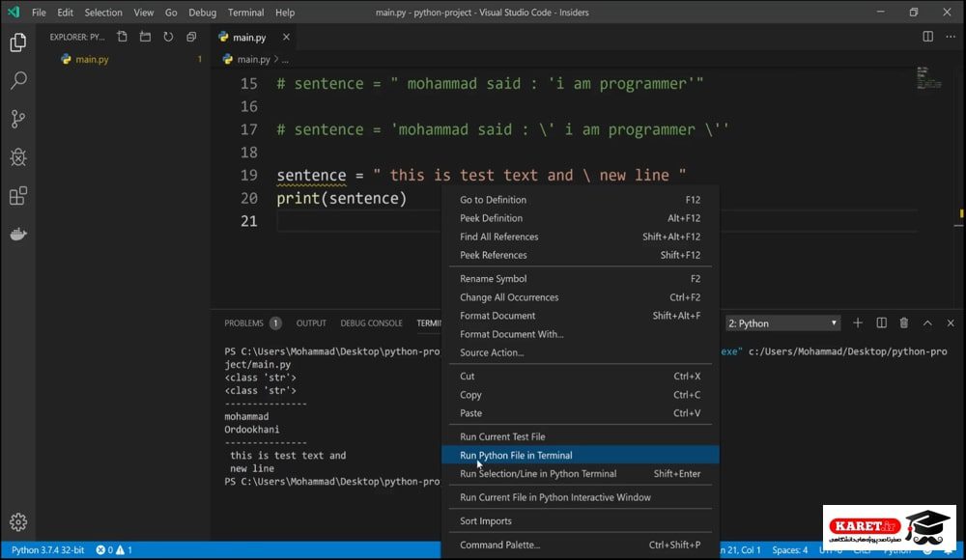Open the File menu

click(39, 13)
